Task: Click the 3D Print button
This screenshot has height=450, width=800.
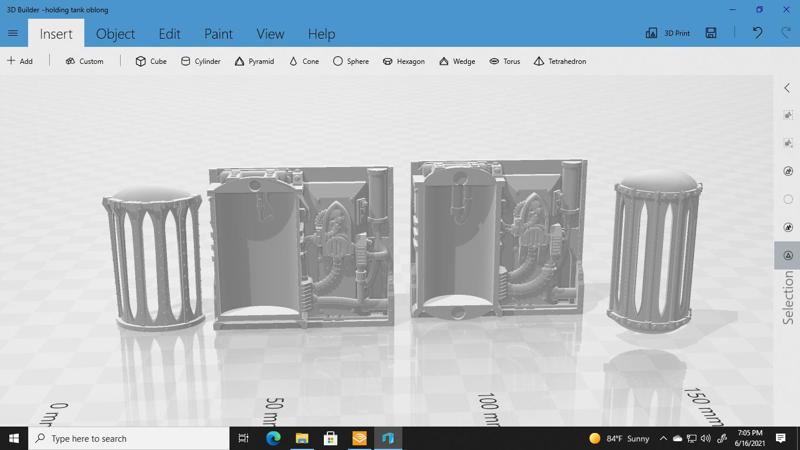Action: (x=667, y=33)
